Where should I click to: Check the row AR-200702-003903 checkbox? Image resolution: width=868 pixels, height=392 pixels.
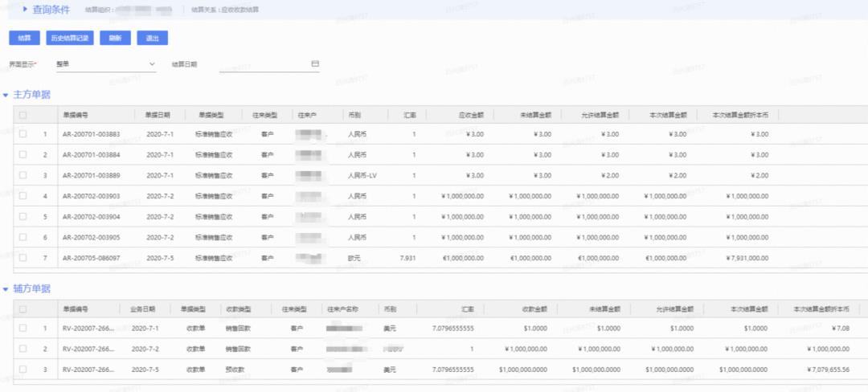pos(23,195)
